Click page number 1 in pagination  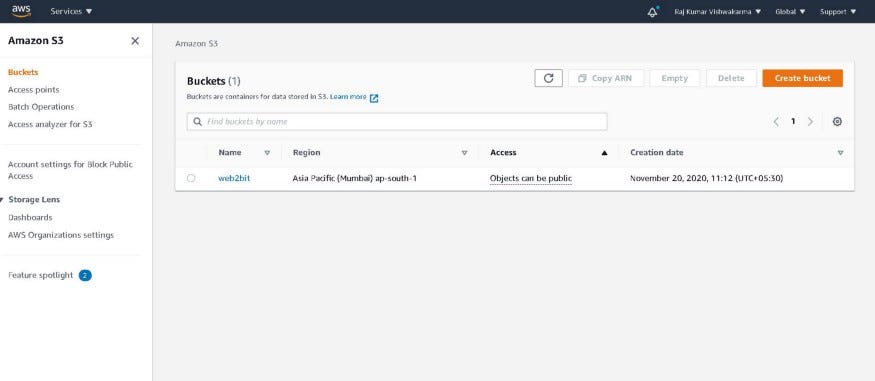(793, 122)
